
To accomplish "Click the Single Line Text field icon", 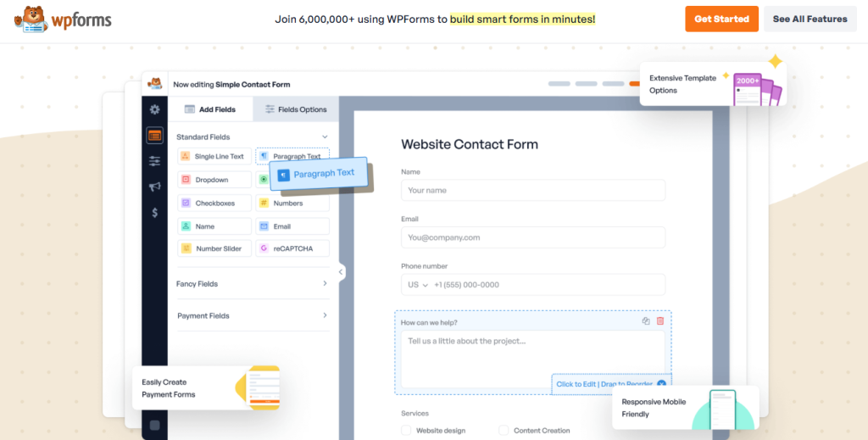I will [x=186, y=157].
